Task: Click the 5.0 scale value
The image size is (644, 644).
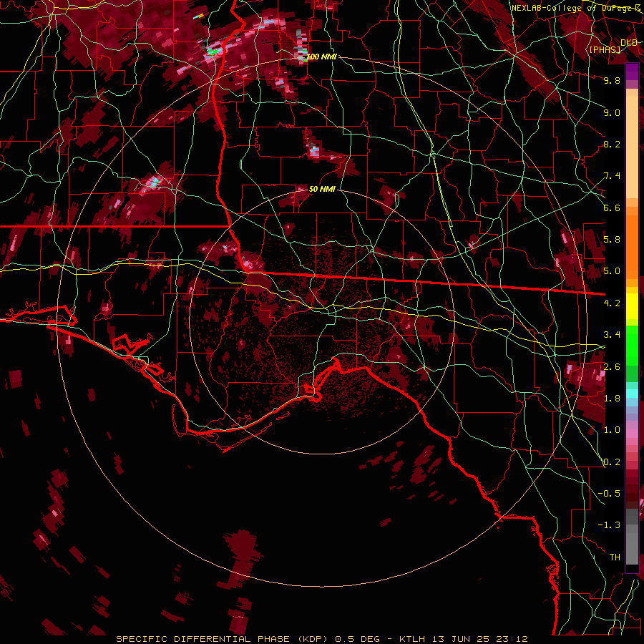Action: 612,271
